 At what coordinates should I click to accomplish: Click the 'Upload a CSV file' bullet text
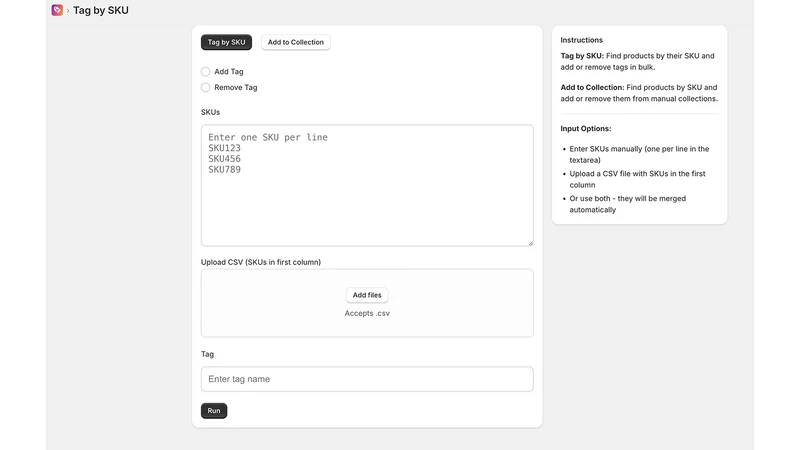(637, 179)
